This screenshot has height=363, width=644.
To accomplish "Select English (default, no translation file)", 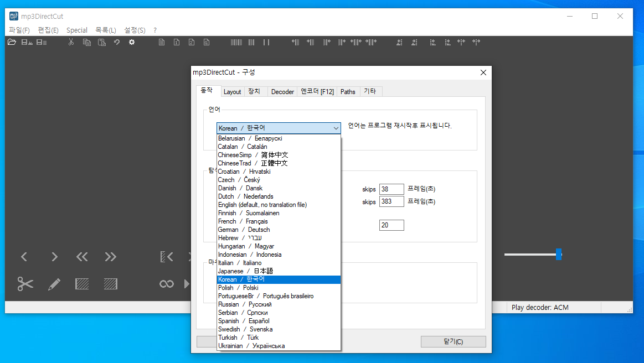I will click(x=279, y=205).
